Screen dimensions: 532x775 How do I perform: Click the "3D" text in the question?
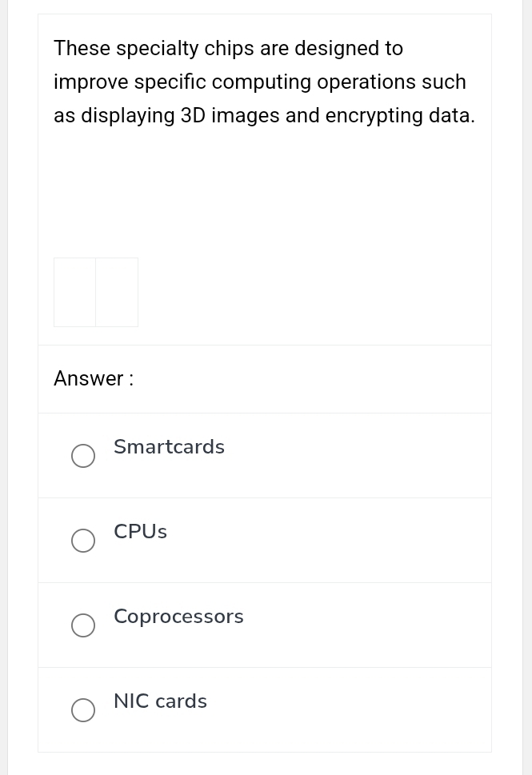pos(193,116)
